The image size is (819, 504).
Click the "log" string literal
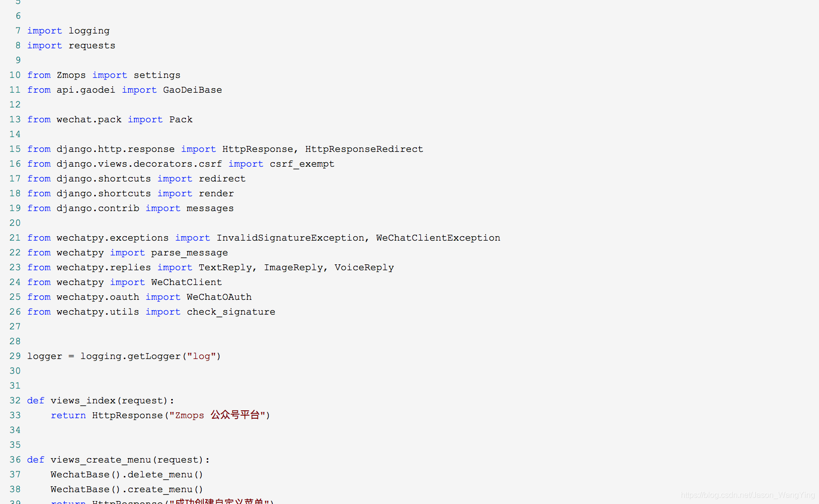[201, 356]
